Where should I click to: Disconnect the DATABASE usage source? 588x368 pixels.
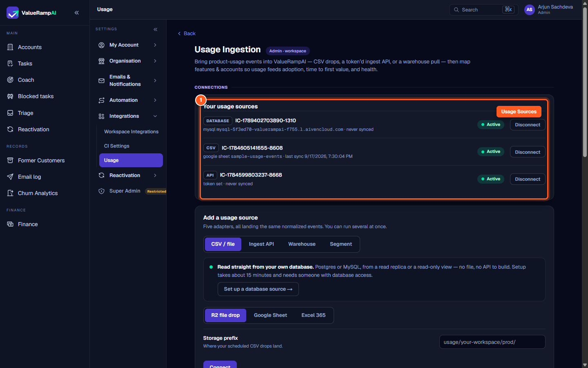click(528, 125)
